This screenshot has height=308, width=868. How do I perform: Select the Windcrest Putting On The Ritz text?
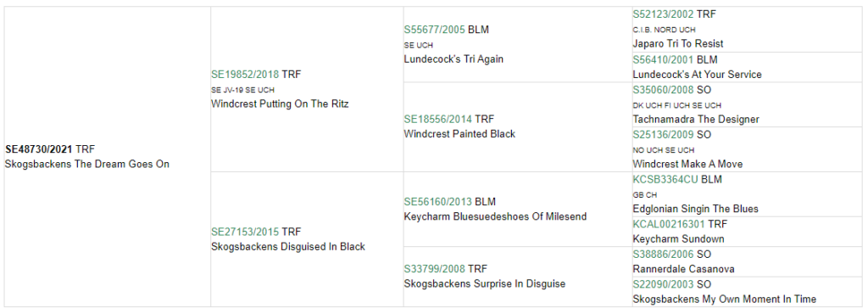tap(280, 104)
